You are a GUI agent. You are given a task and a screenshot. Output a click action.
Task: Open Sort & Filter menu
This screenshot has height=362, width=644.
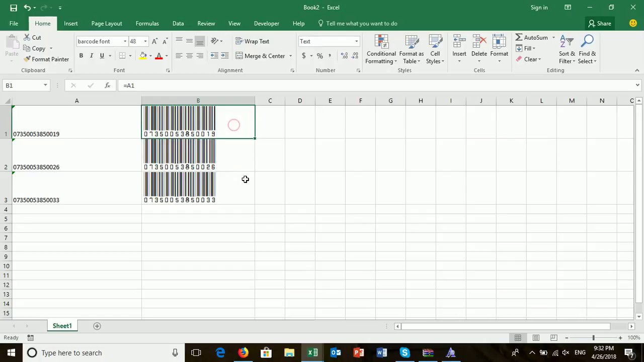click(567, 50)
